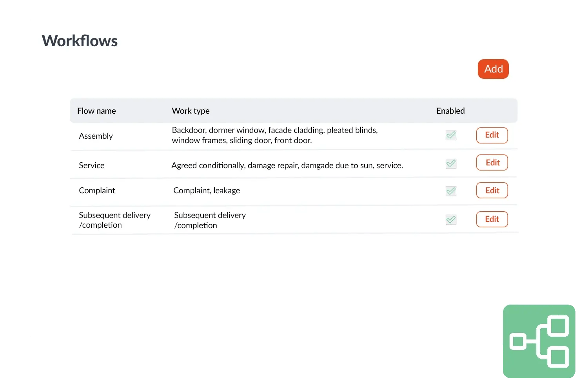Click the Service flow name
This screenshot has height=392, width=588.
[x=92, y=165]
